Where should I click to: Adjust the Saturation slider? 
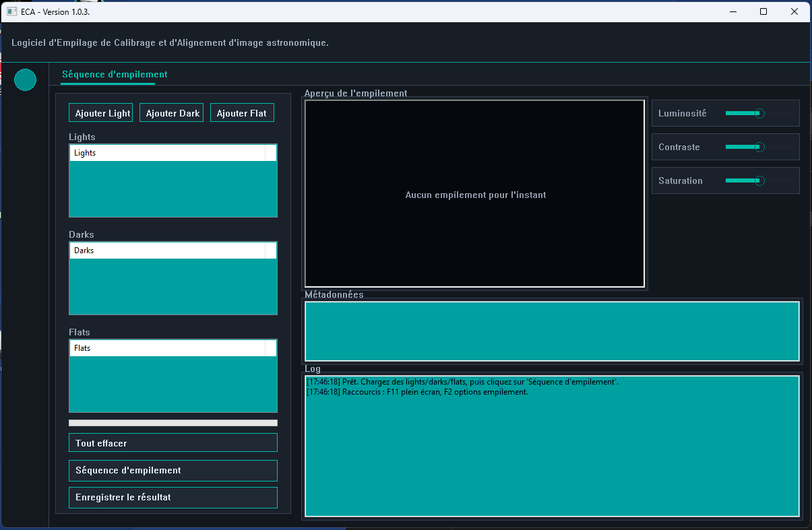coord(759,180)
